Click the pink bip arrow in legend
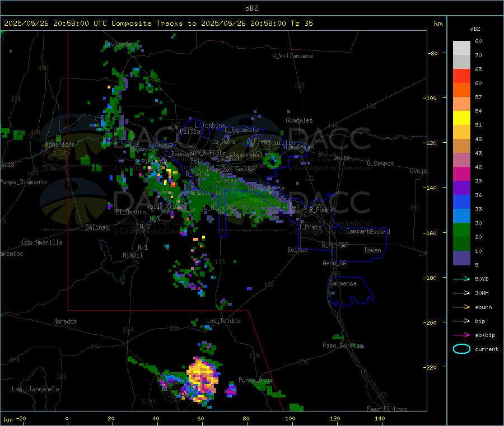504x426 pixels. 461,321
